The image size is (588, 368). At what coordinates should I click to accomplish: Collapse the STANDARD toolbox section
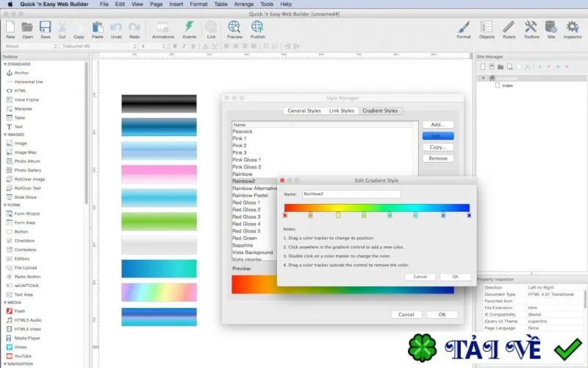click(5, 64)
